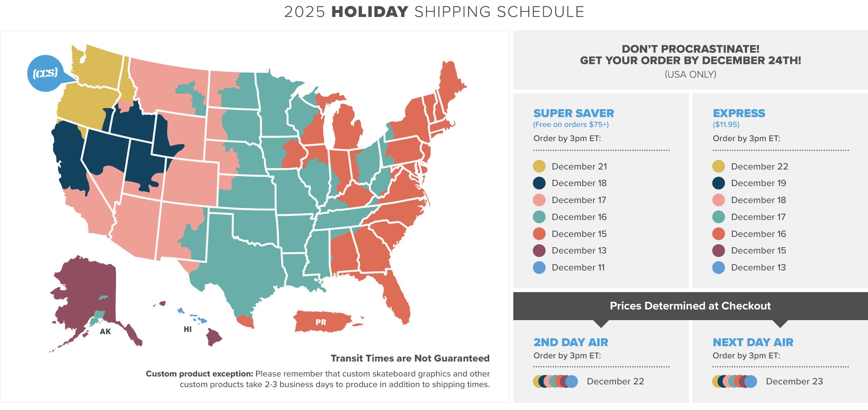The height and width of the screenshot is (410, 868).
Task: Open the 2ND DAY AIR heading
Action: (x=571, y=342)
